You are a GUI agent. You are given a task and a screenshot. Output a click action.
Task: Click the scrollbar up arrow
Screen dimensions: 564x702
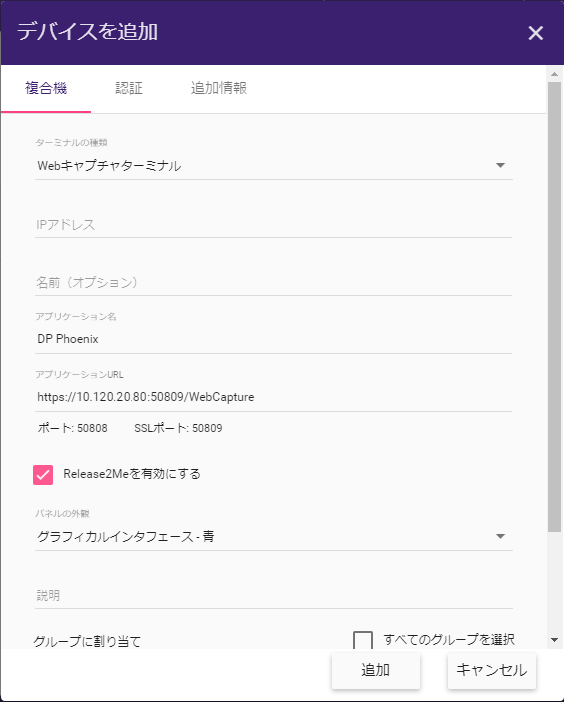(x=554, y=74)
